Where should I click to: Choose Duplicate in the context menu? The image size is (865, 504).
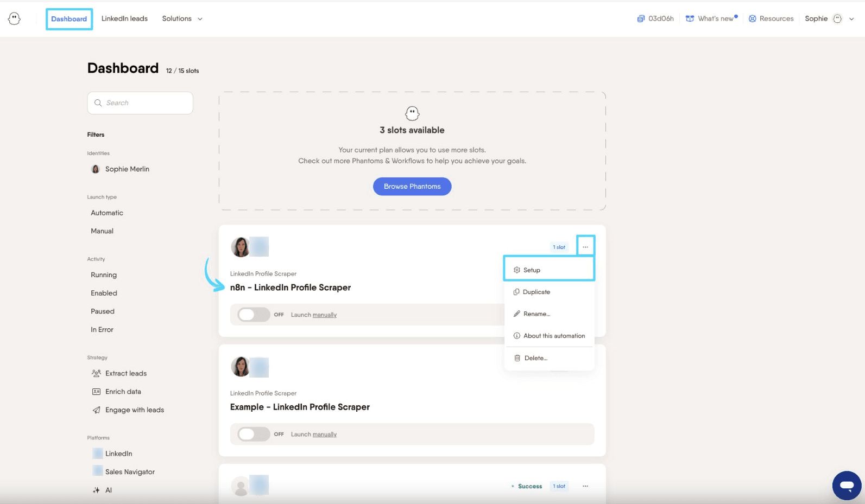(x=550, y=292)
